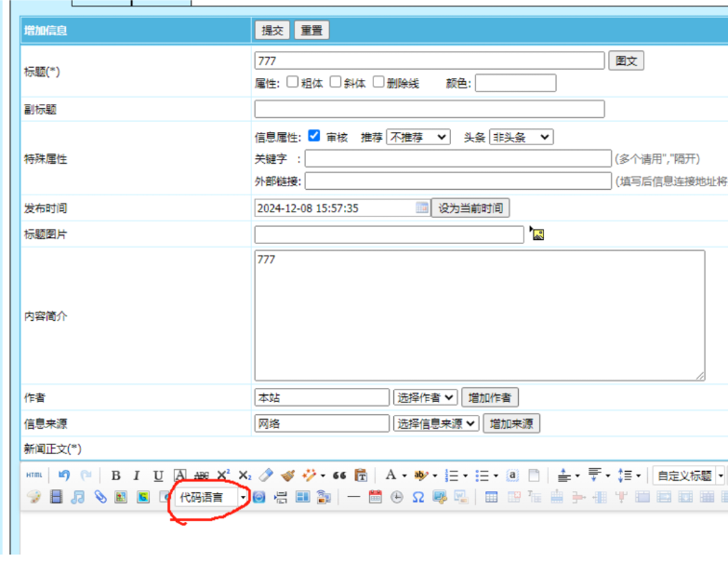Insert blockquote using the quote marks icon
This screenshot has width=728, height=562.
(339, 475)
